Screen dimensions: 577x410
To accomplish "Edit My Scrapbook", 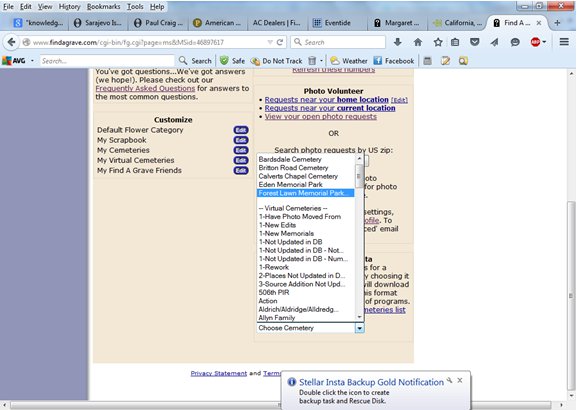I will click(x=241, y=140).
